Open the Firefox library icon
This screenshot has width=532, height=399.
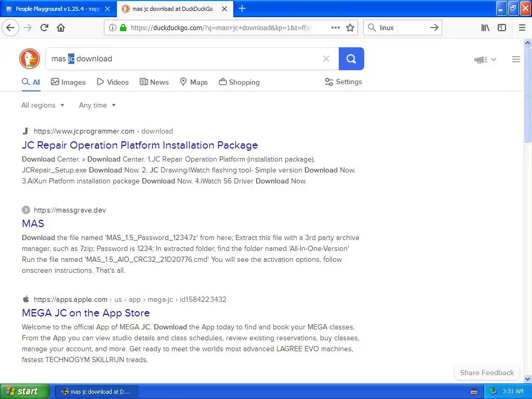click(x=485, y=28)
